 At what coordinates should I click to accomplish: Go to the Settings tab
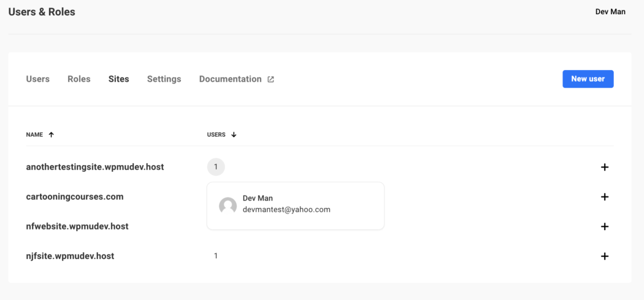click(x=164, y=79)
